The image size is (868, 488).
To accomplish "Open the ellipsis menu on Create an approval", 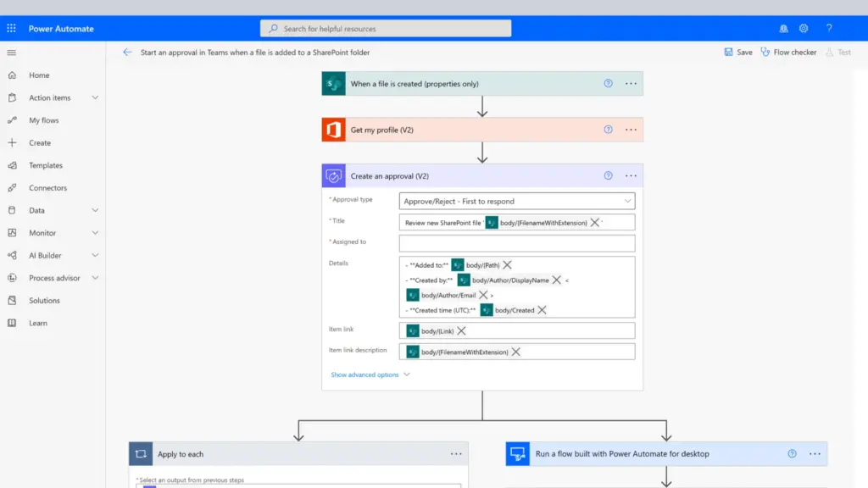I will point(631,175).
